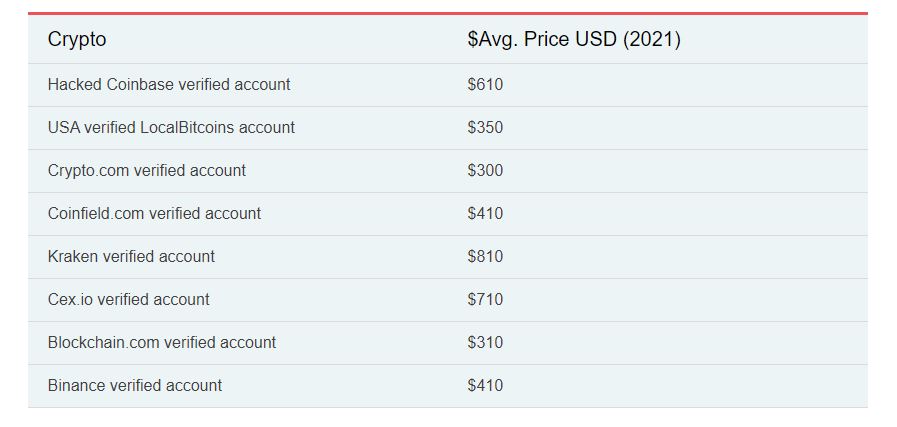
Task: Click Crypto.com verified account entry
Action: (x=146, y=171)
